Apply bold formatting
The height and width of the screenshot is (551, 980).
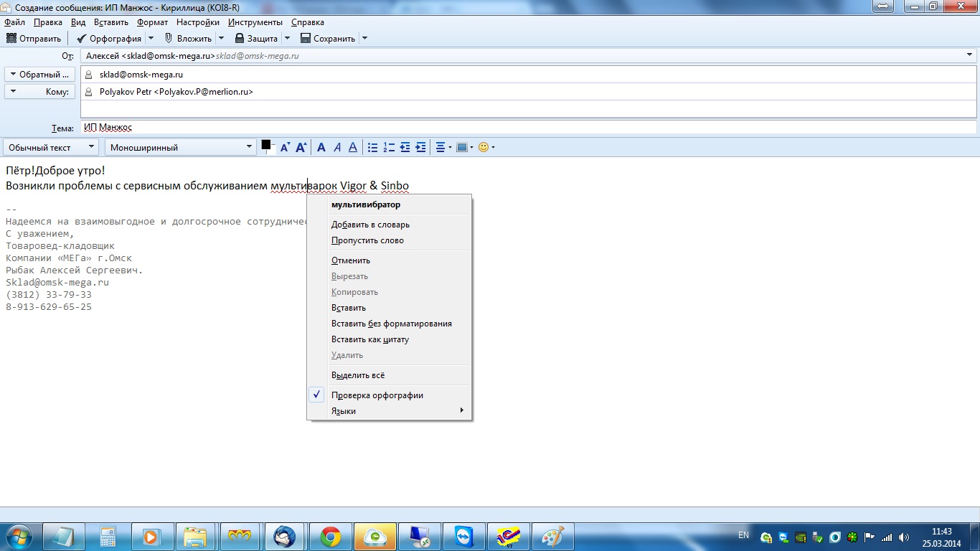point(321,147)
